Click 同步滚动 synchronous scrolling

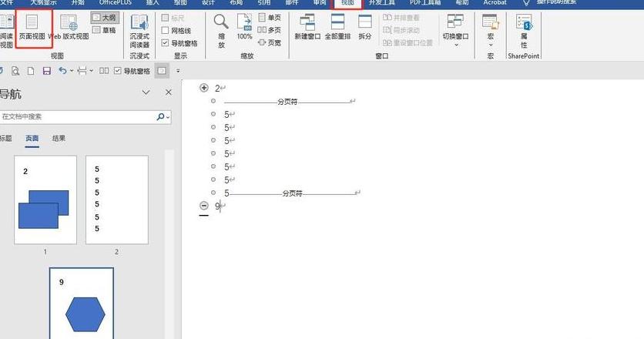point(401,30)
